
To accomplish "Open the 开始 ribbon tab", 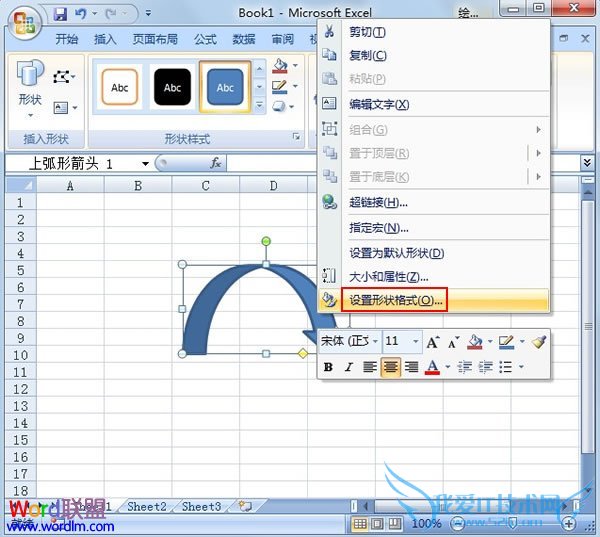I will [67, 39].
